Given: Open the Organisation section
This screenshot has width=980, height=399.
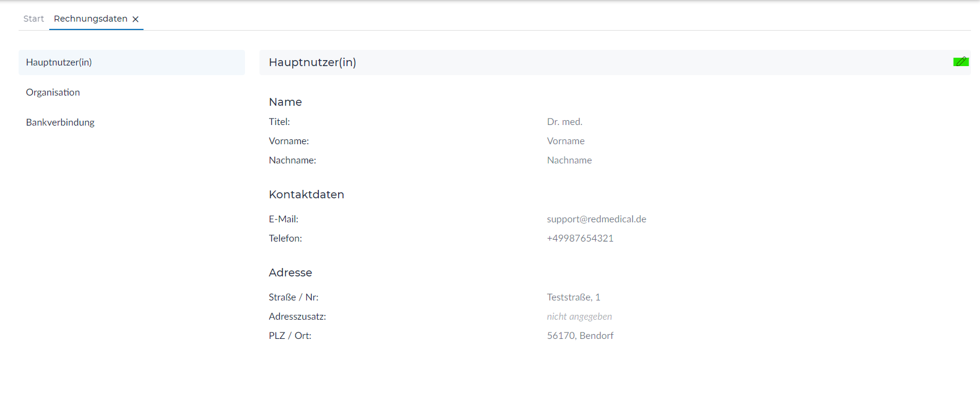Looking at the screenshot, I should (x=53, y=93).
